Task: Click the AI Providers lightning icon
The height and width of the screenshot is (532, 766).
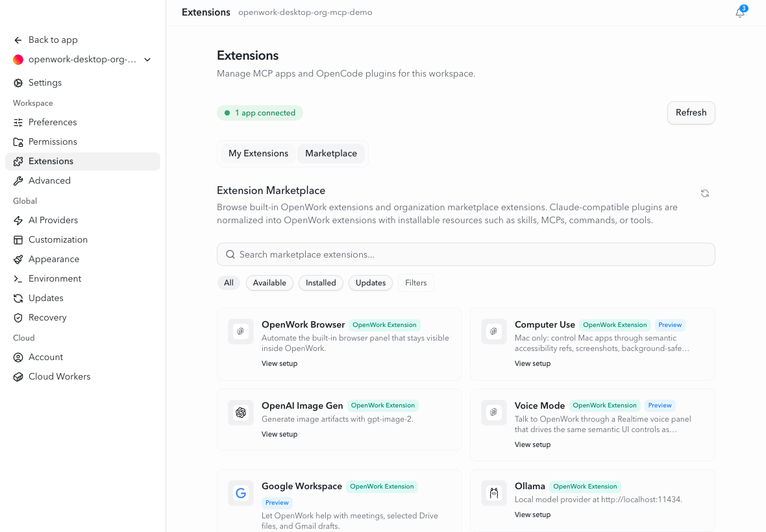Action: [x=18, y=221]
